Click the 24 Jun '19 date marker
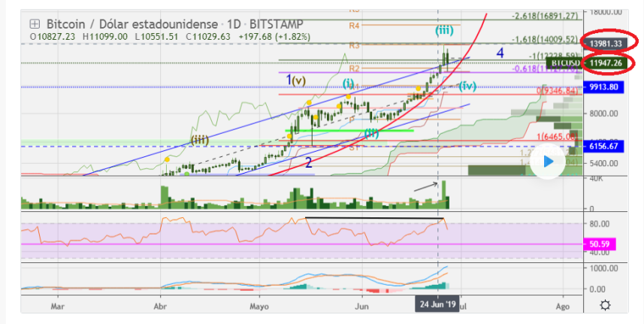644x324 pixels. [x=438, y=304]
